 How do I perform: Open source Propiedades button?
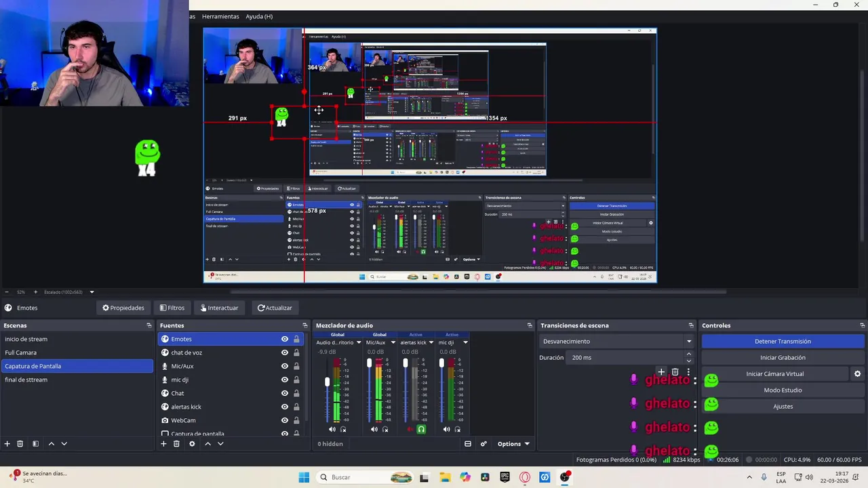[x=123, y=308]
